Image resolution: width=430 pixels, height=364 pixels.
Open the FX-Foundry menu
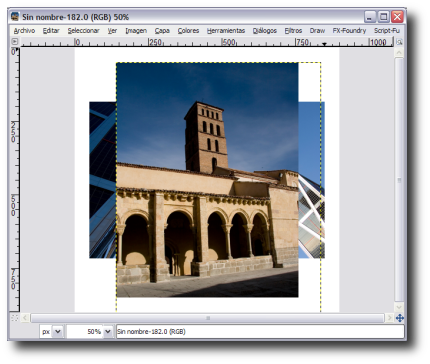tap(349, 31)
